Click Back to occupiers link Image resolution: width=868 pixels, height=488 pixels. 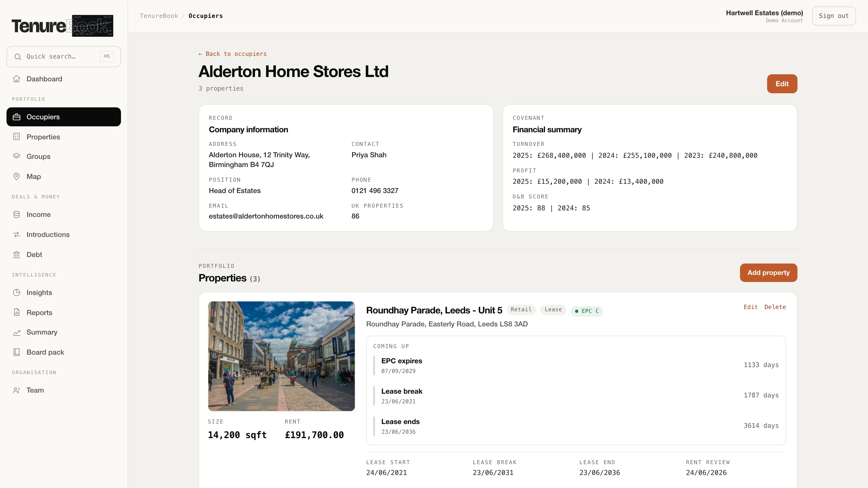(x=232, y=54)
